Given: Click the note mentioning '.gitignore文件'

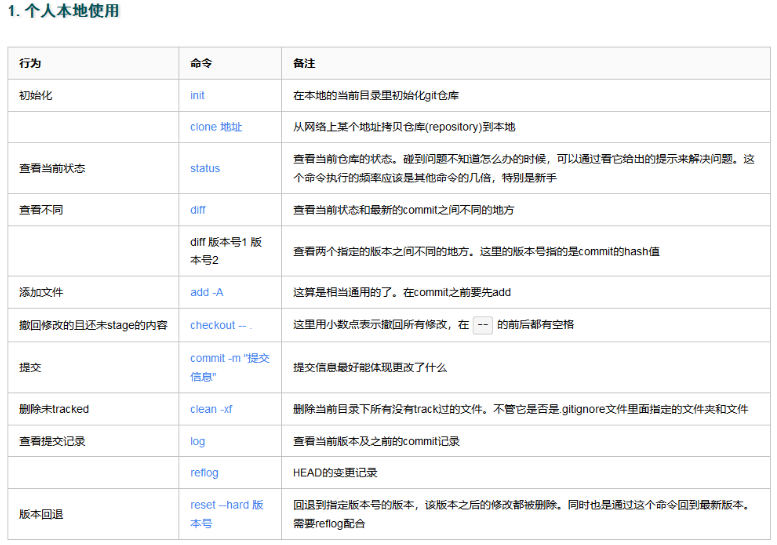Looking at the screenshot, I should coord(520,409).
